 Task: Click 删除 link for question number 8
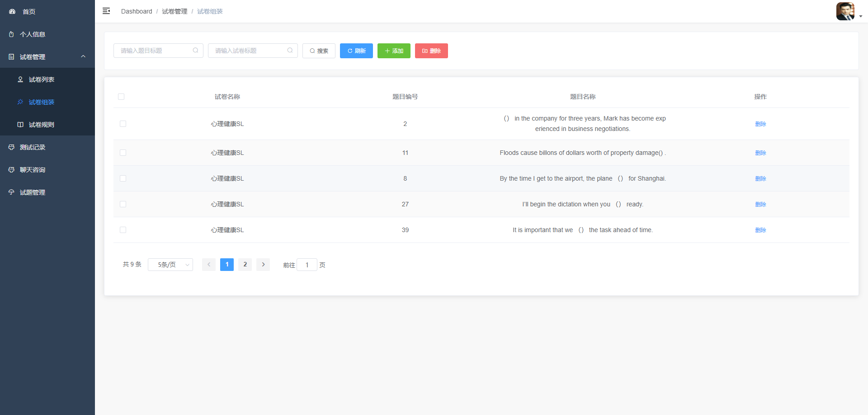click(760, 178)
